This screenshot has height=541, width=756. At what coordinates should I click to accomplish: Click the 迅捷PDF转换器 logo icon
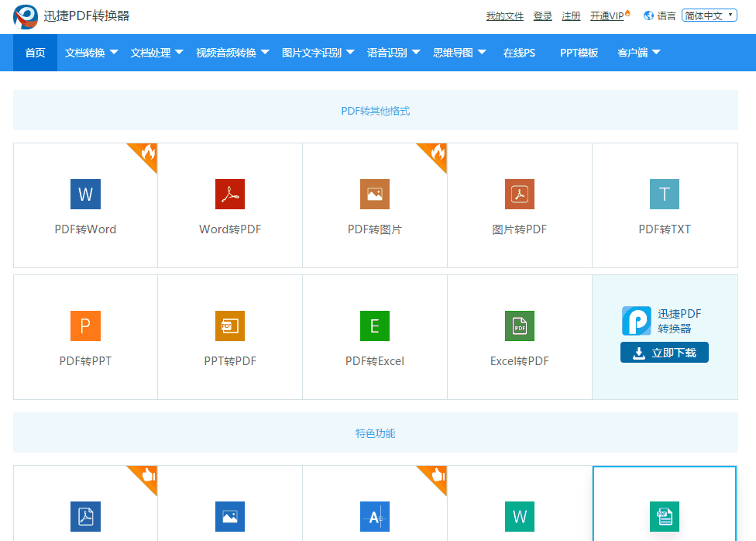click(x=26, y=16)
